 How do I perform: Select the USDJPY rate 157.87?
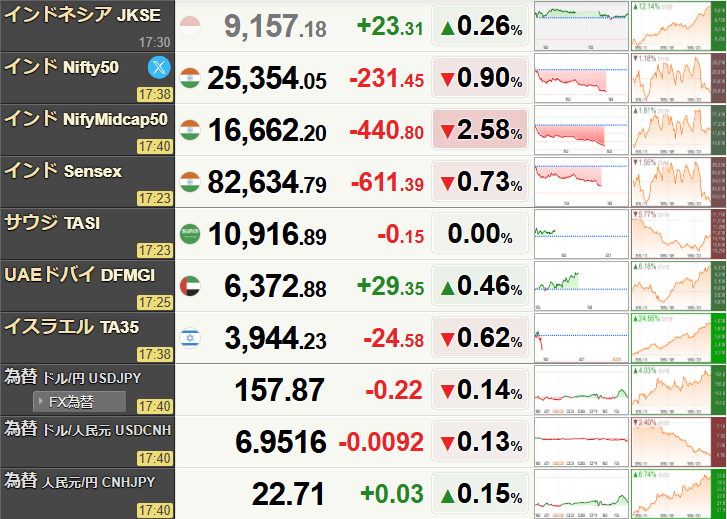point(280,390)
